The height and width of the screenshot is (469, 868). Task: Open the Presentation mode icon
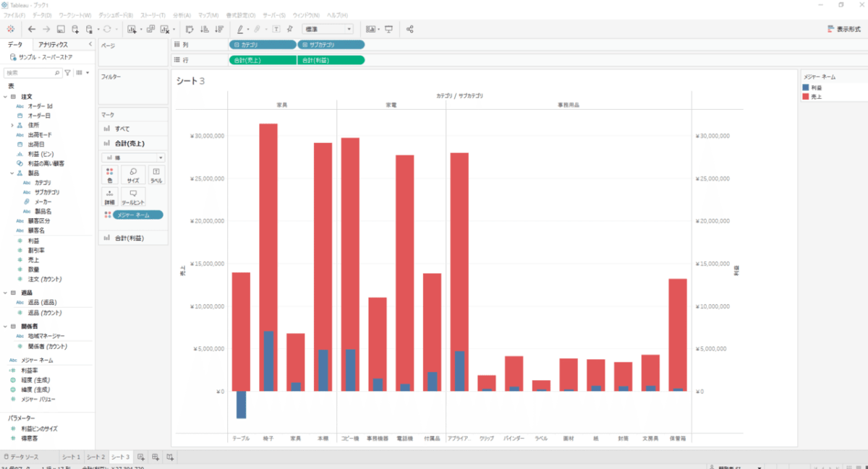(389, 30)
